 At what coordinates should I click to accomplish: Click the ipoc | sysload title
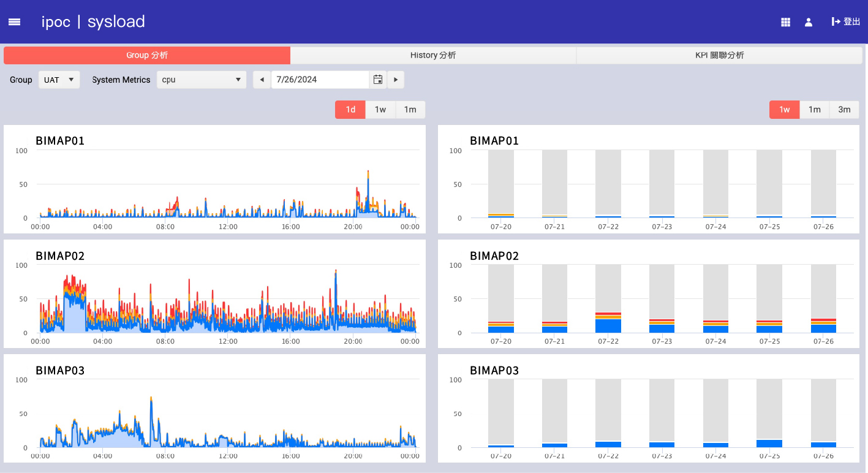[93, 22]
